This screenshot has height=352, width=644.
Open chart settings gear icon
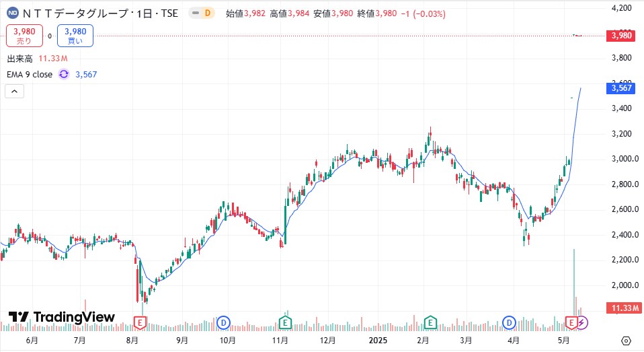click(626, 341)
